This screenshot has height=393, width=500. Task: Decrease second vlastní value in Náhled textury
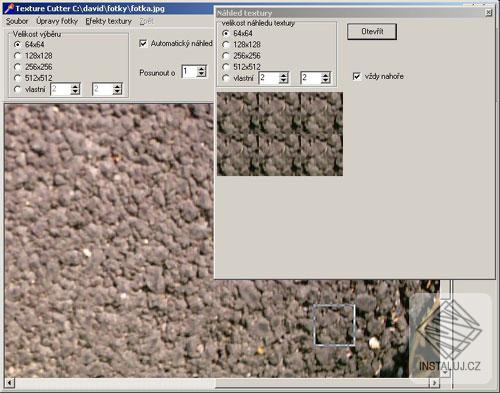coord(325,81)
